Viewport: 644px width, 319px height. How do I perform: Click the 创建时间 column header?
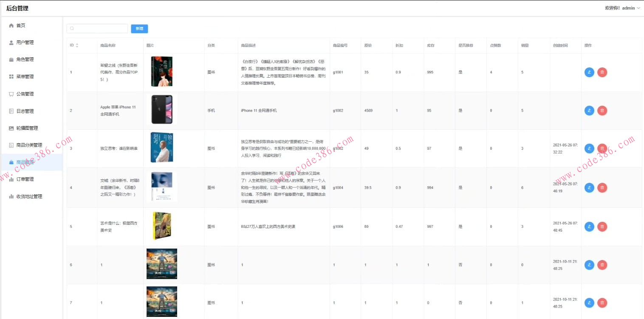point(560,45)
